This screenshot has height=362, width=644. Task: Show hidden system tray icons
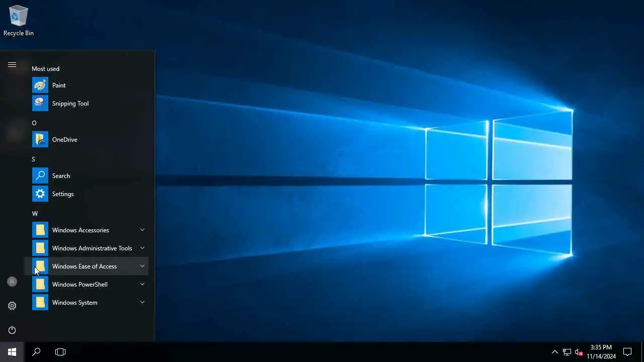coord(555,352)
